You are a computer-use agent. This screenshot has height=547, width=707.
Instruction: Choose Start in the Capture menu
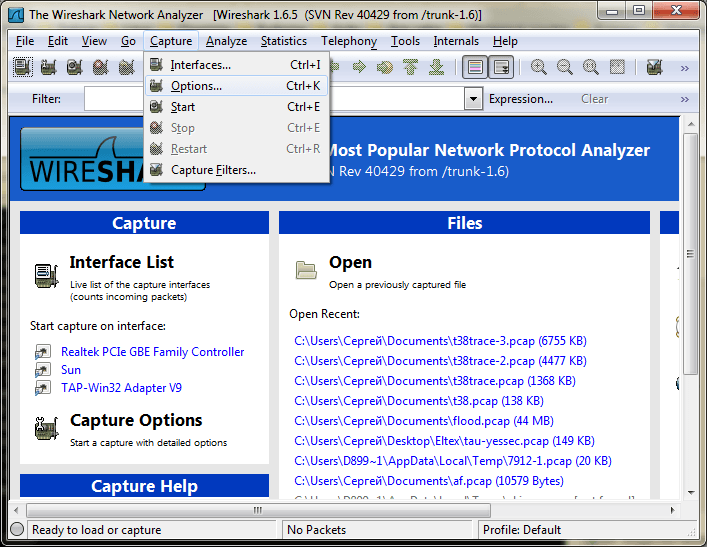pyautogui.click(x=236, y=107)
